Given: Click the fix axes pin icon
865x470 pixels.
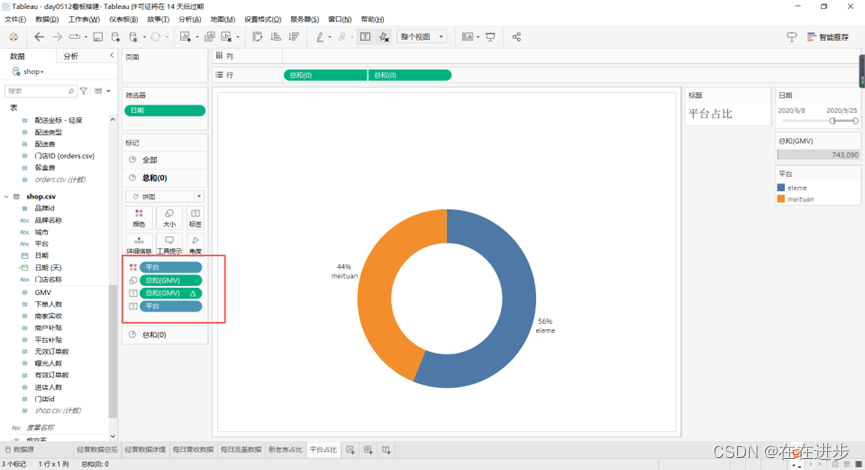Looking at the screenshot, I should (x=384, y=37).
